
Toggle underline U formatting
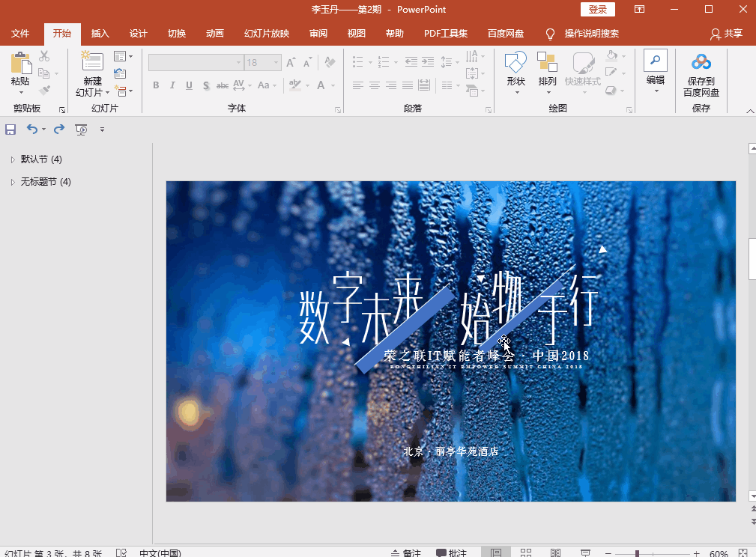189,85
